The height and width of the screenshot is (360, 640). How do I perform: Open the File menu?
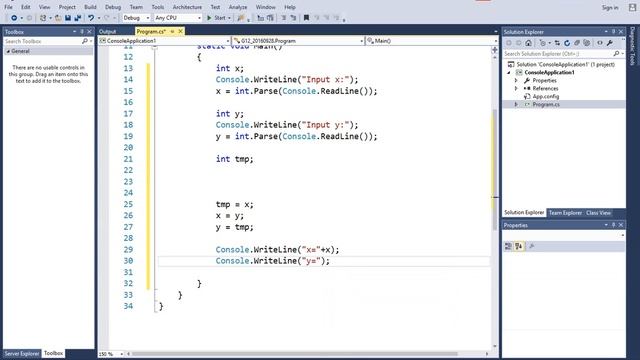(x=8, y=7)
